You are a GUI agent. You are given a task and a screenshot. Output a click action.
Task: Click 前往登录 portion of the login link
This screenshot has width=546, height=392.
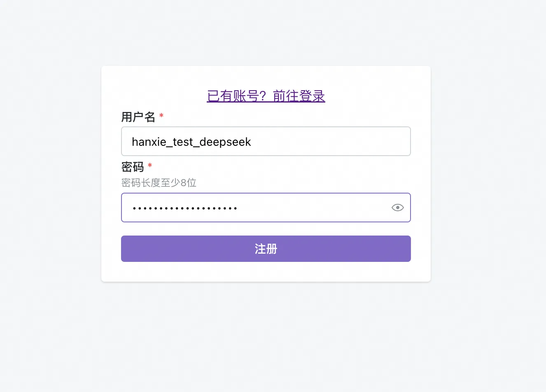tap(299, 96)
